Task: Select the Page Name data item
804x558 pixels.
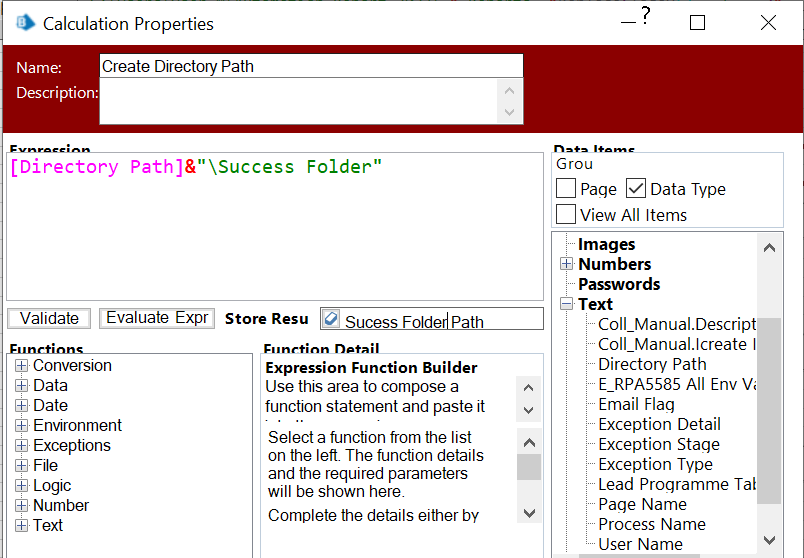Action: (642, 504)
